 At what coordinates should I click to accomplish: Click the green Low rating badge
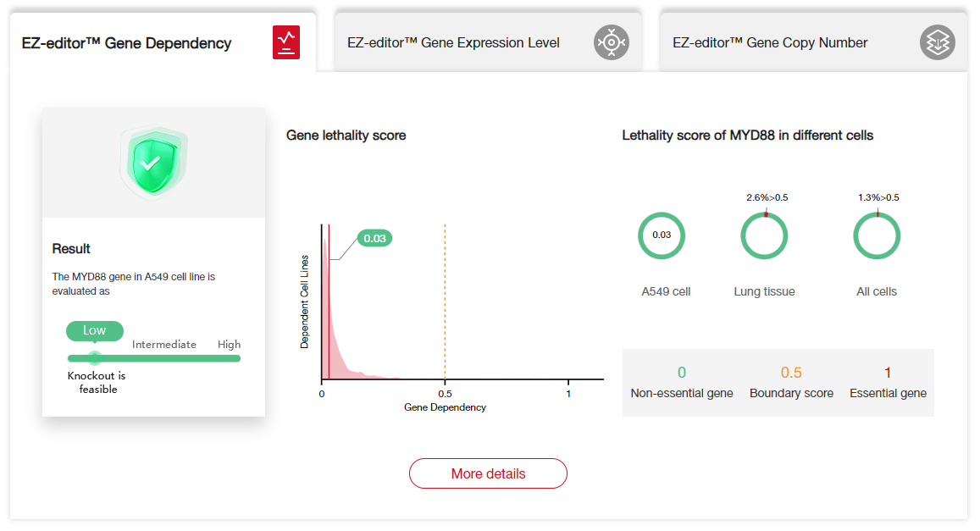click(95, 330)
